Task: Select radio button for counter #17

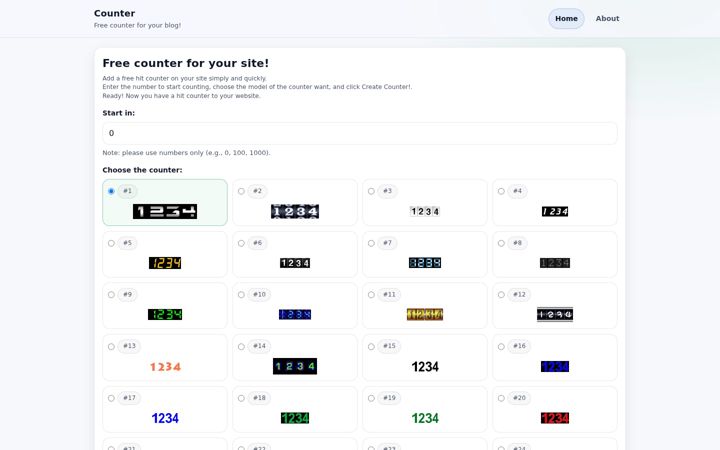Action: [111, 398]
